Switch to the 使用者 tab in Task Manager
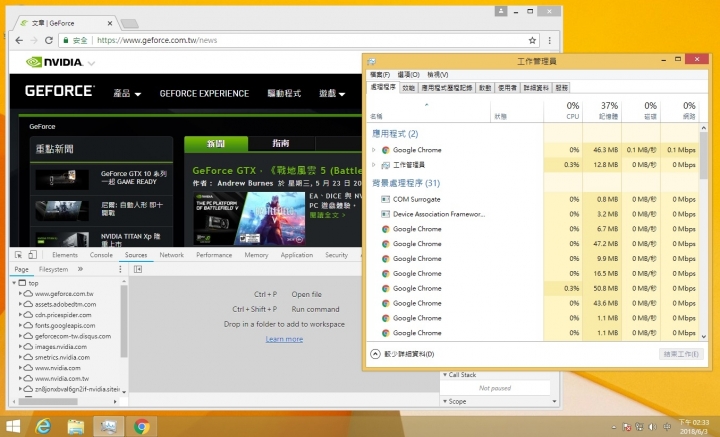720x437 pixels. tap(507, 88)
